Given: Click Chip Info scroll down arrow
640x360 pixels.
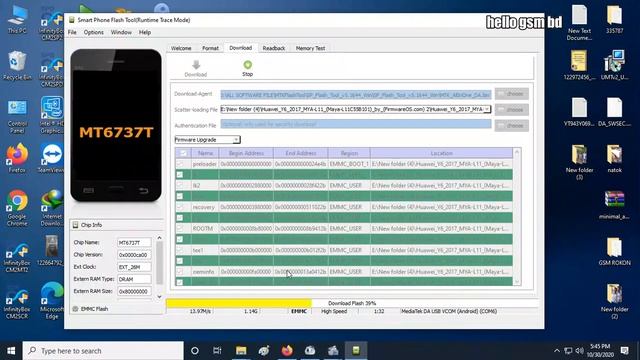Looking at the screenshot, I should tap(160, 297).
